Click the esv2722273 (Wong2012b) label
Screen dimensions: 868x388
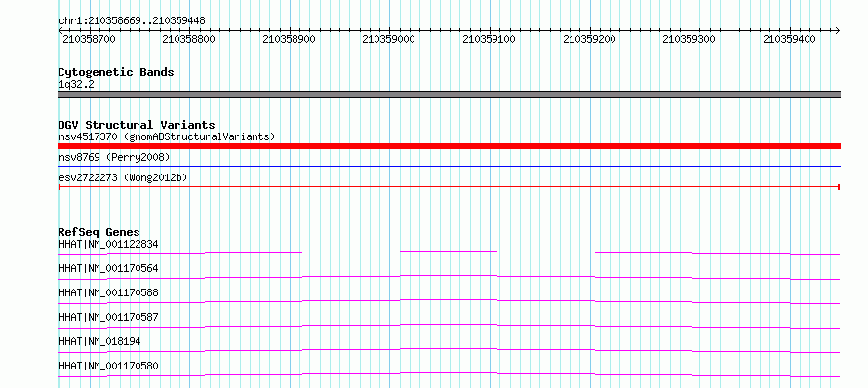(123, 177)
